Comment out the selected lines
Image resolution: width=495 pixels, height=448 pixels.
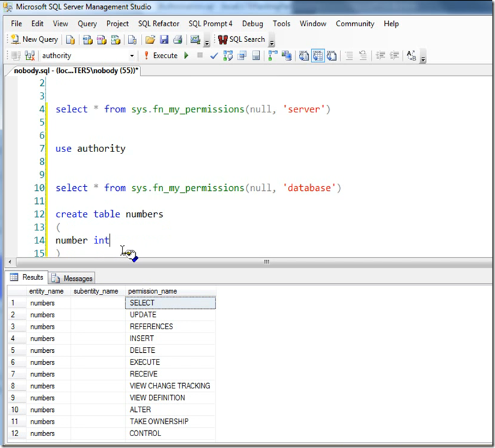coord(349,56)
